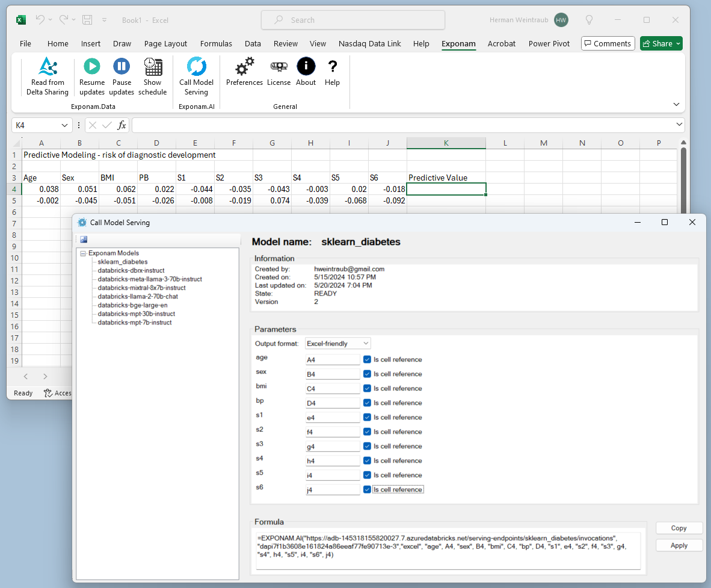Click the Help question mark icon
Image resolution: width=711 pixels, height=588 pixels.
pyautogui.click(x=333, y=67)
